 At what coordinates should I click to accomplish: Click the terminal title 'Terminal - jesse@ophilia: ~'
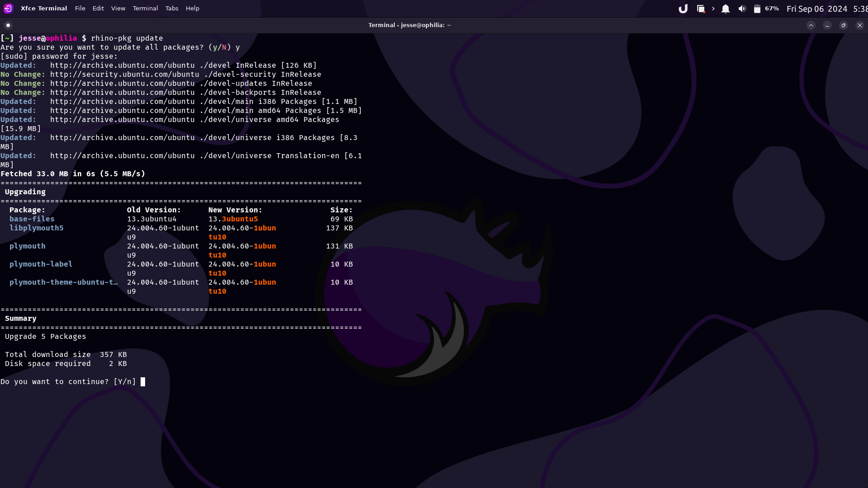coord(410,25)
